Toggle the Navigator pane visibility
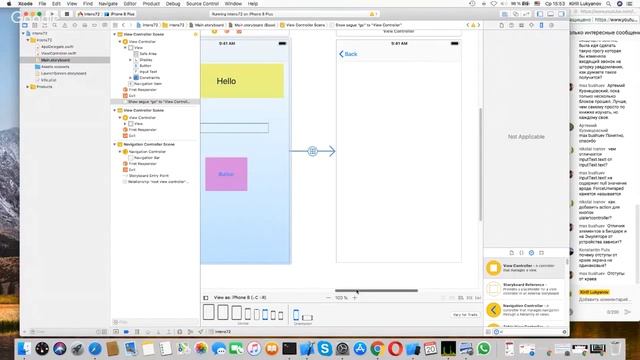640x360 pixels. 540,14
